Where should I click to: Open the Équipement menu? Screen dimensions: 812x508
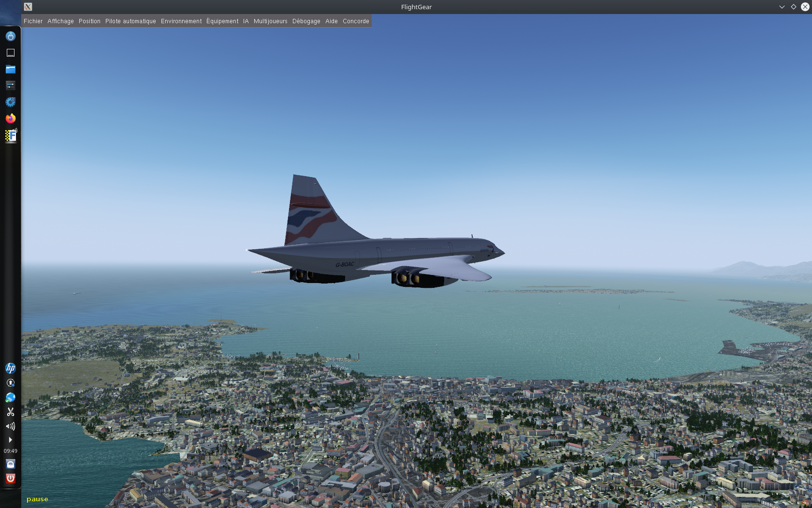(x=222, y=21)
